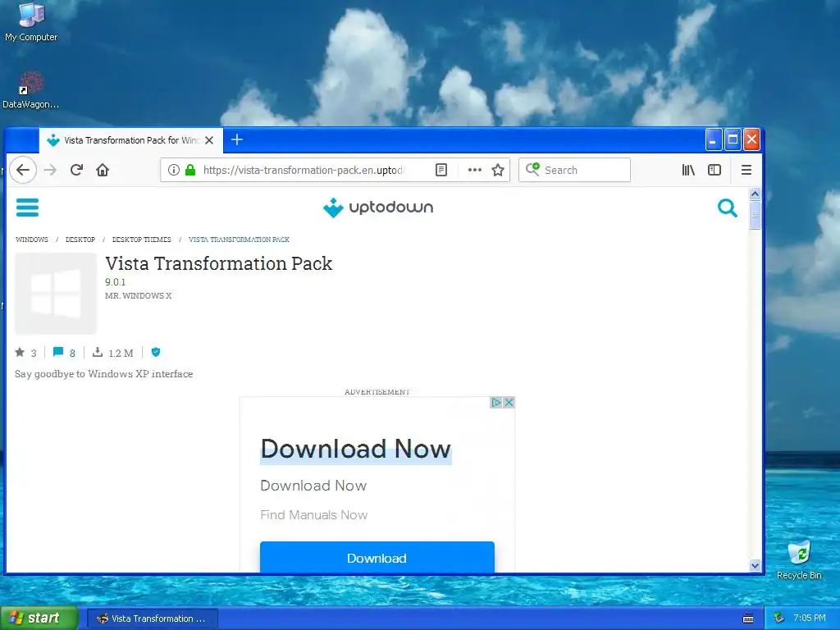Bookmark this page with the star
Image resolution: width=840 pixels, height=630 pixels.
498,171
